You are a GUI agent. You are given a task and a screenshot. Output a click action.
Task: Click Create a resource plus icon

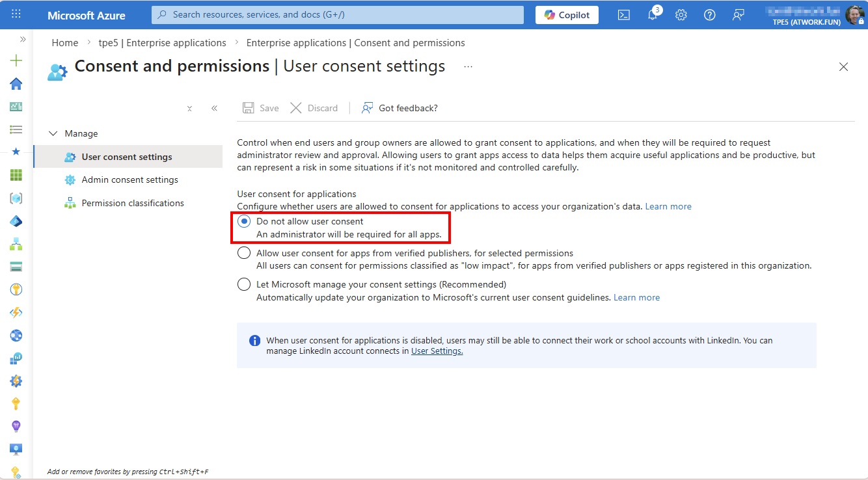[x=16, y=60]
